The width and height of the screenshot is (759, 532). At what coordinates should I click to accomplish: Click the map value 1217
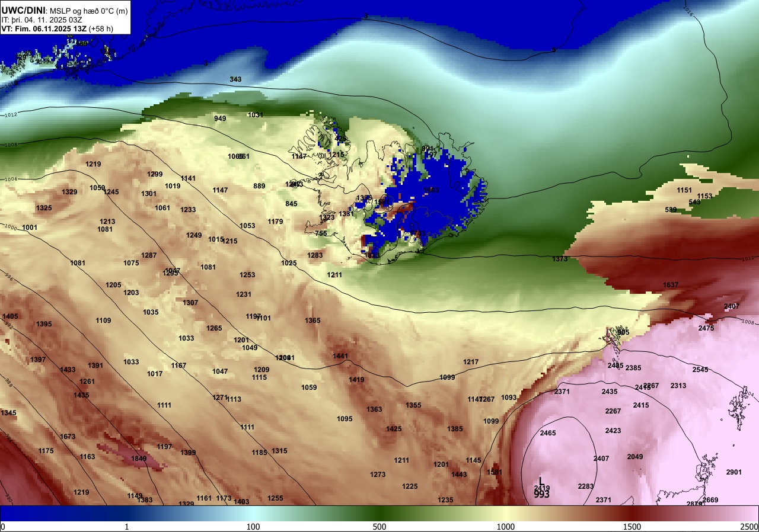471,362
